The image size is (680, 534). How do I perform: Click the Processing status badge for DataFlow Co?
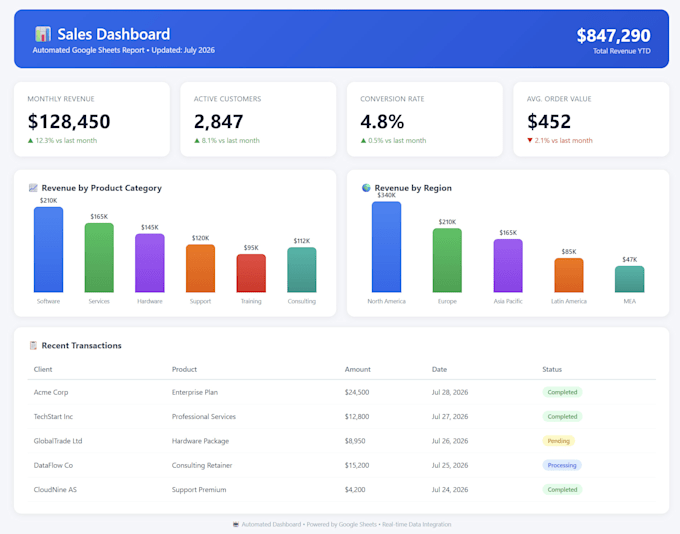[562, 465]
